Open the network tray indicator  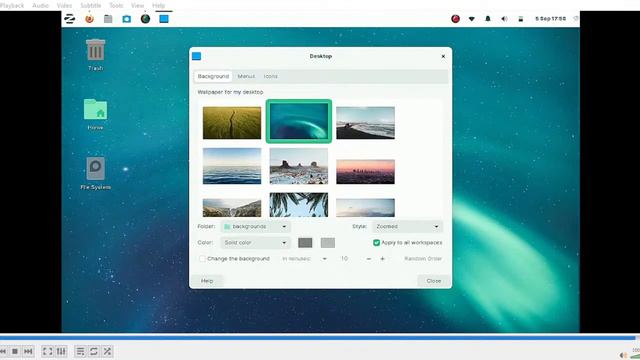click(x=471, y=19)
